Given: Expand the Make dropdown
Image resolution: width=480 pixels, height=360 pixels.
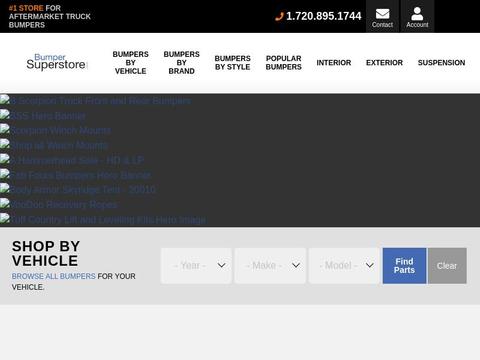Looking at the screenshot, I should click(270, 266).
